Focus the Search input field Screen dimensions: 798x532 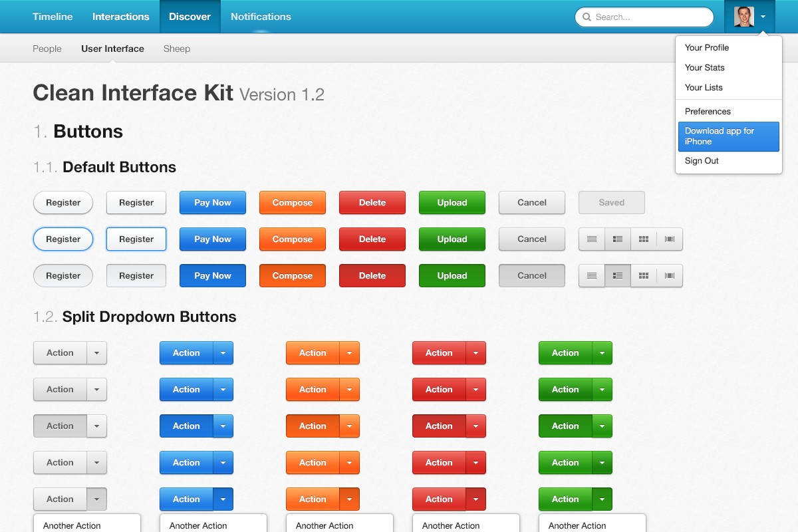point(644,17)
